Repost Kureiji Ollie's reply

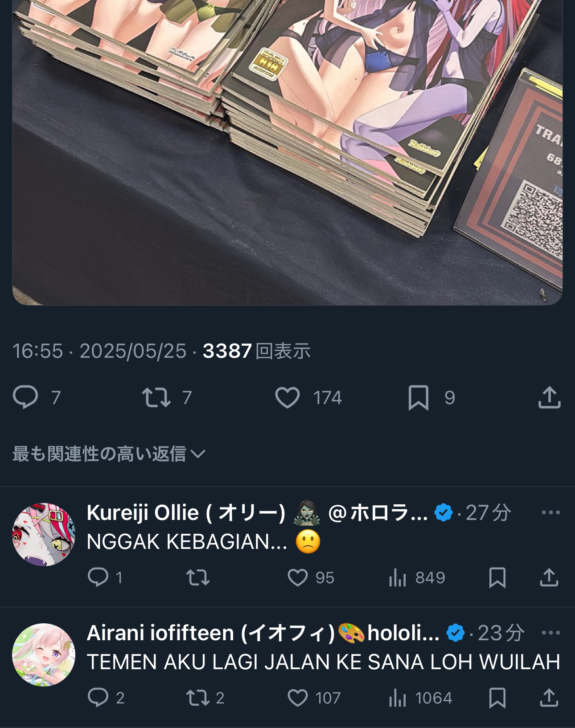(x=198, y=577)
